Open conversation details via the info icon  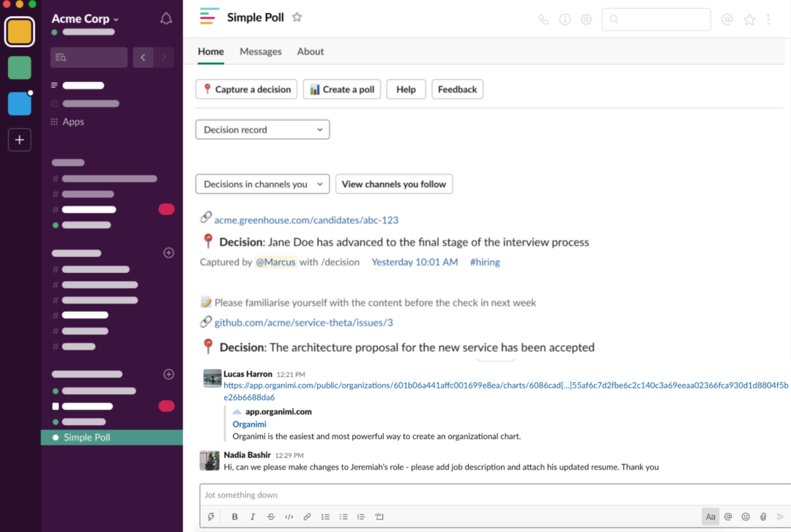click(x=565, y=20)
